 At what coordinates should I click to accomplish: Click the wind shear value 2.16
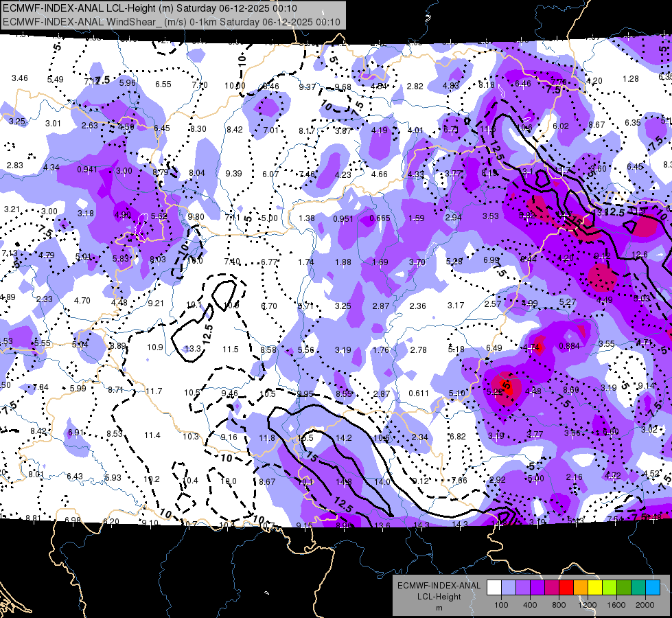[x=575, y=477]
